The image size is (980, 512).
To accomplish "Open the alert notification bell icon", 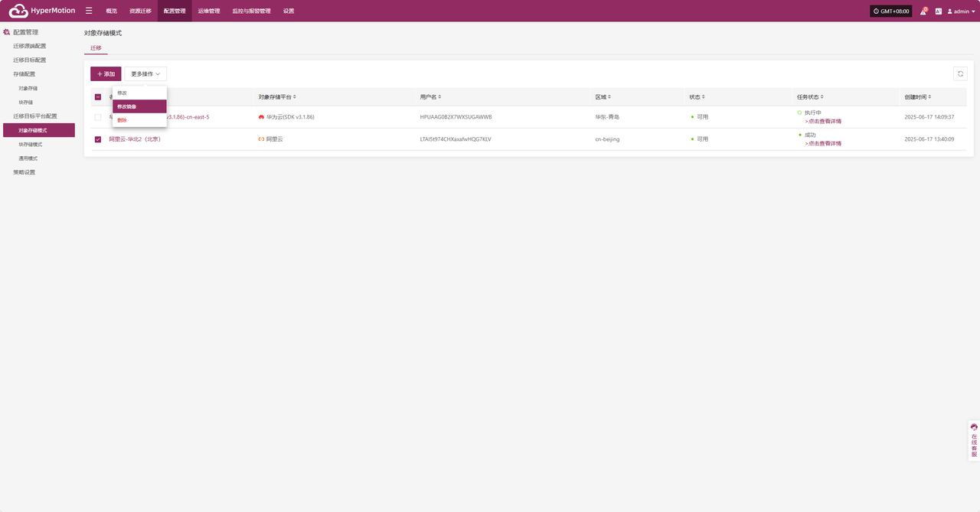I will [923, 11].
